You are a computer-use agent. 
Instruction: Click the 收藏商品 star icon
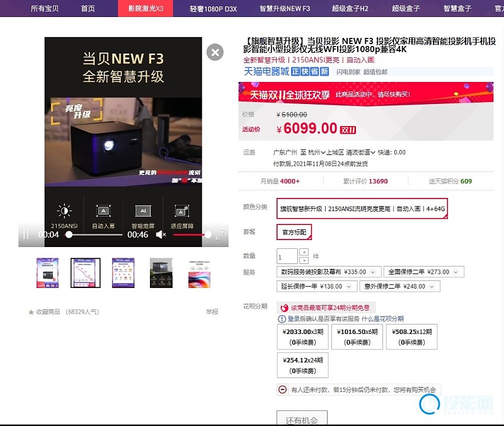point(31,312)
